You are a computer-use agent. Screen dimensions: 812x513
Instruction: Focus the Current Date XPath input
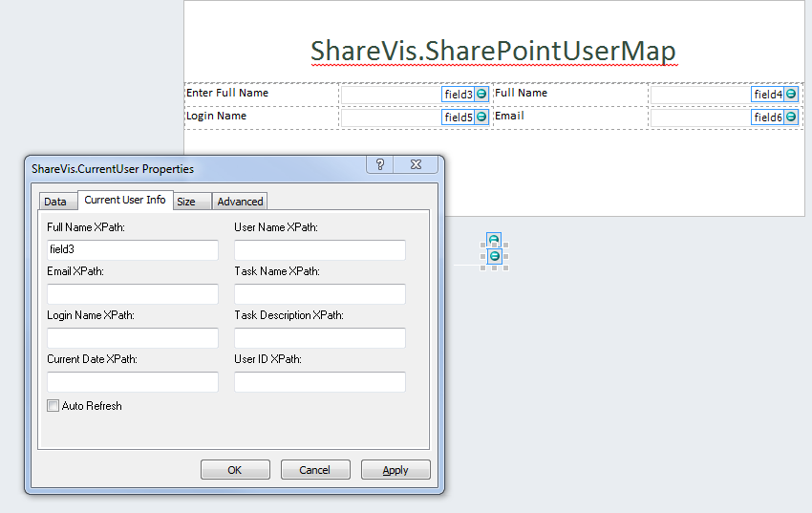133,381
